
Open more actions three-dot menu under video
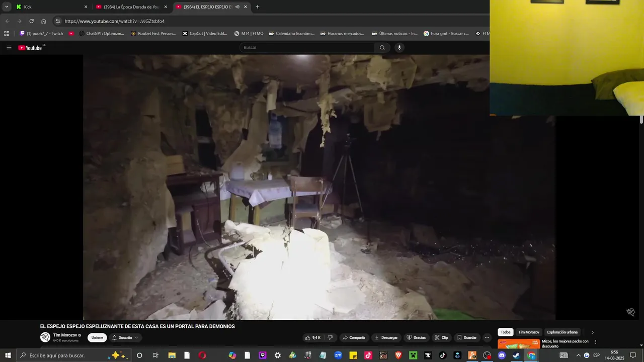pos(487,338)
